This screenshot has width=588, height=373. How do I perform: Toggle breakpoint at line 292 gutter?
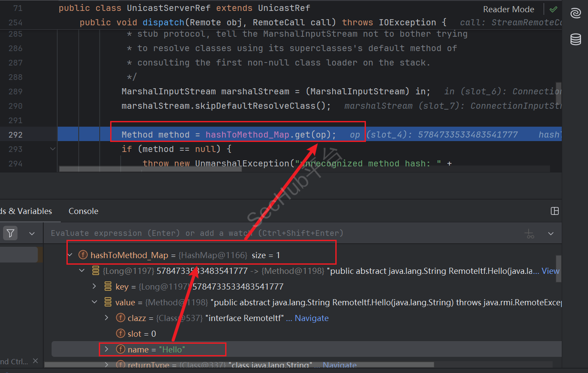(16, 135)
